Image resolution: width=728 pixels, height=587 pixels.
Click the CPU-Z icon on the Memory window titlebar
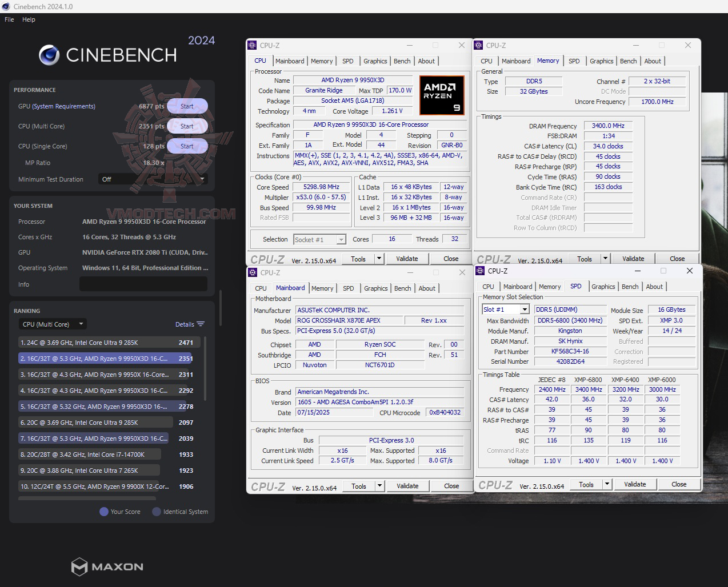pyautogui.click(x=478, y=45)
